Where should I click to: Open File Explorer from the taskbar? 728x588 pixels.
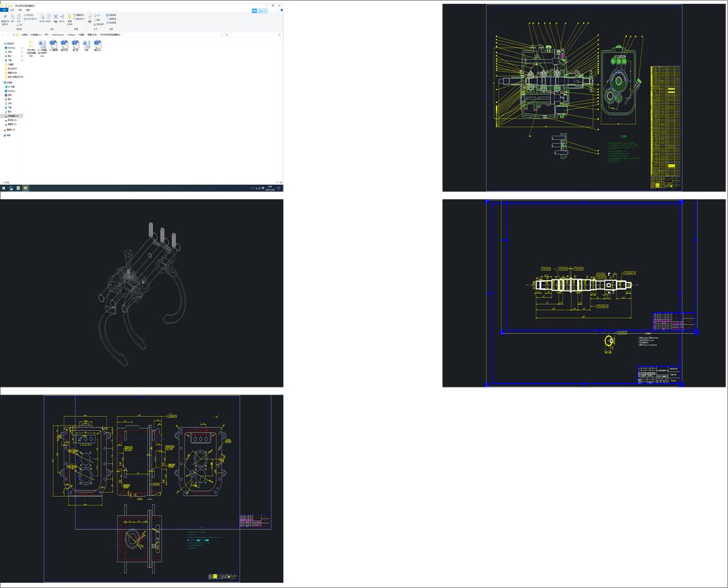[x=26, y=188]
